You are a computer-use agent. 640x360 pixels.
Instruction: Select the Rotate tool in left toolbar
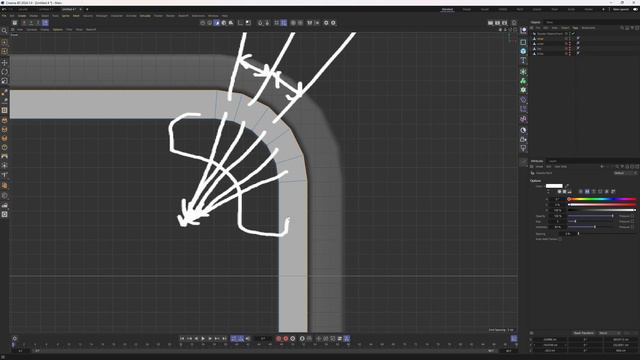[4, 71]
